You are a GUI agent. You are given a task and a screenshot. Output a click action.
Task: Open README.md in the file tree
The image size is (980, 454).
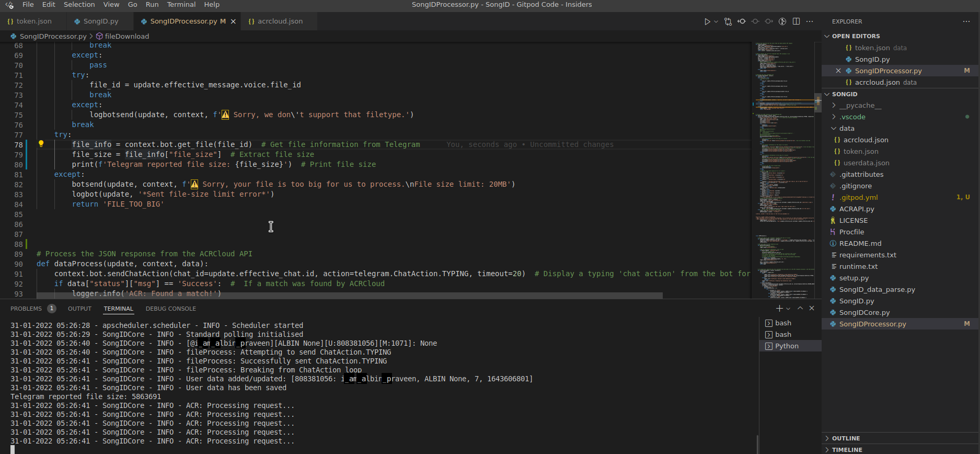(860, 244)
